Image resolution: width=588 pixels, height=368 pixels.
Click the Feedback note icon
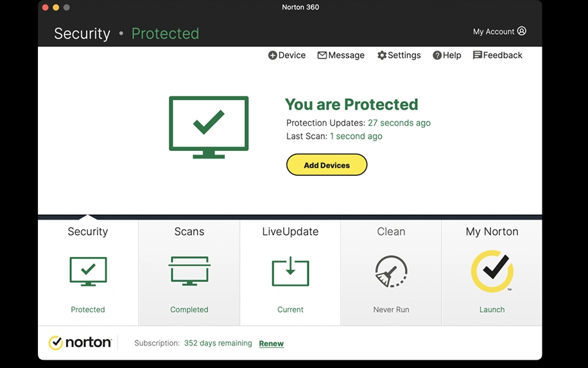[x=478, y=55]
